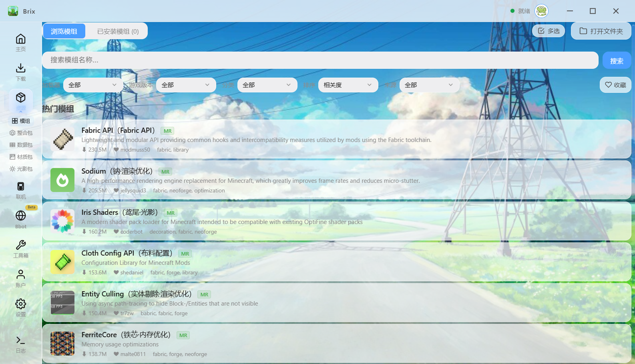Click the MR badge beside Iris Shaders
635x364 pixels.
[171, 213]
